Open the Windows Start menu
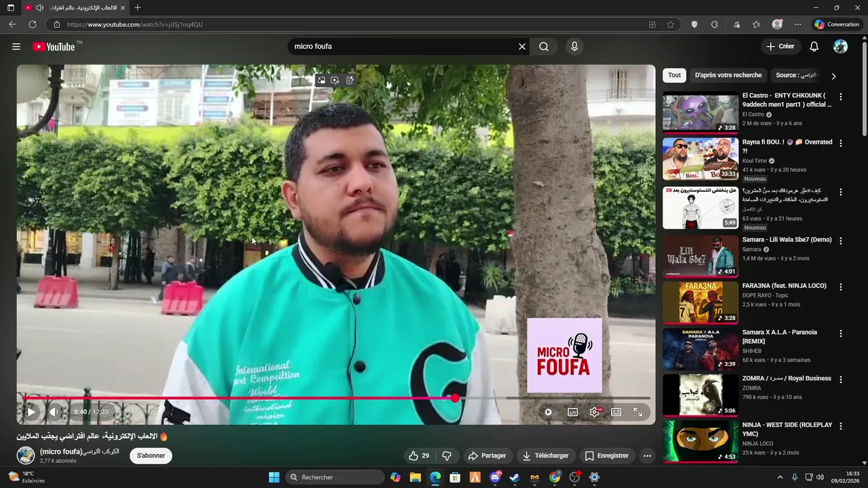This screenshot has height=488, width=868. tap(274, 477)
